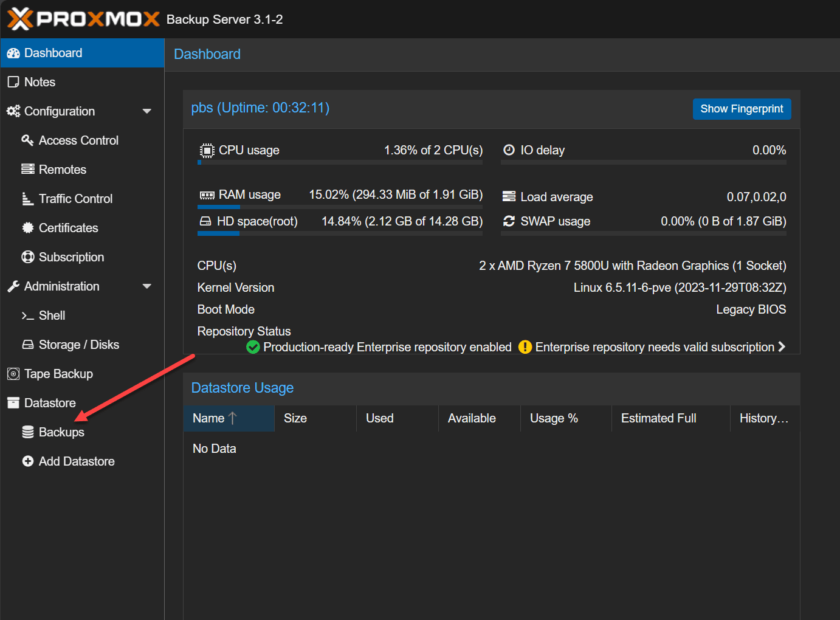Open Traffic Control settings
The height and width of the screenshot is (620, 840).
pos(82,199)
